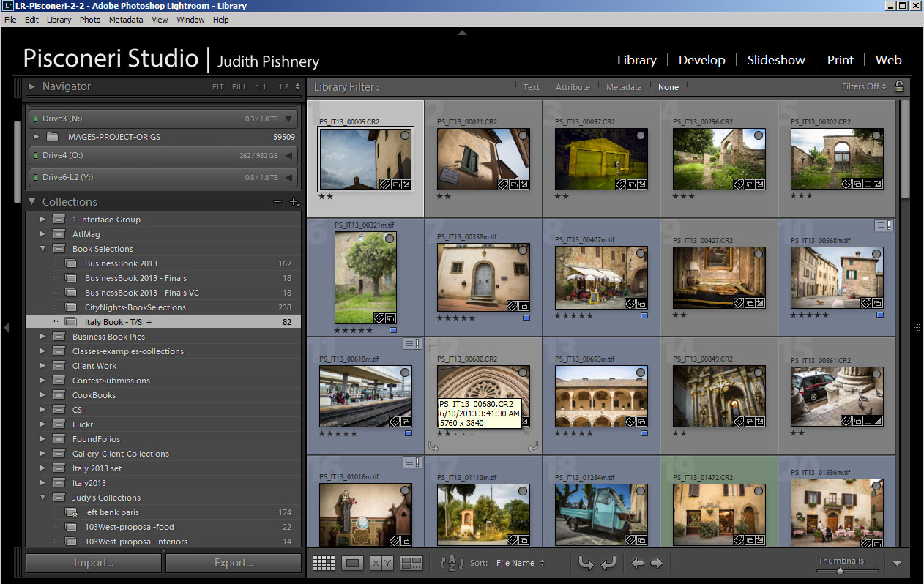
Task: Click the filter lock padlock icon
Action: (x=899, y=86)
